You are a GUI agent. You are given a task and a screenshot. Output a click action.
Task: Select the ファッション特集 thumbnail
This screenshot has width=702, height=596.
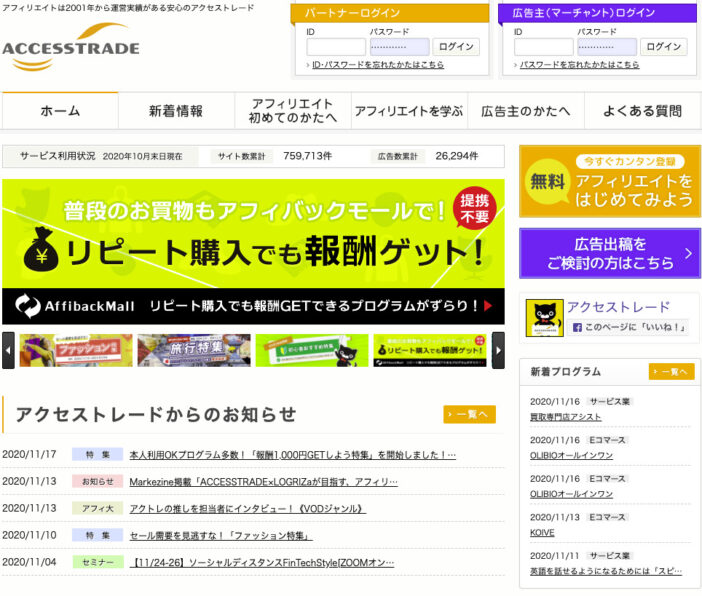tap(76, 351)
